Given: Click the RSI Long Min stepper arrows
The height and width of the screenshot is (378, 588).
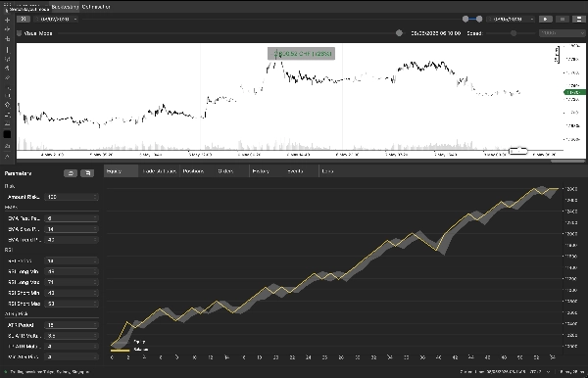Looking at the screenshot, I should click(x=95, y=271).
